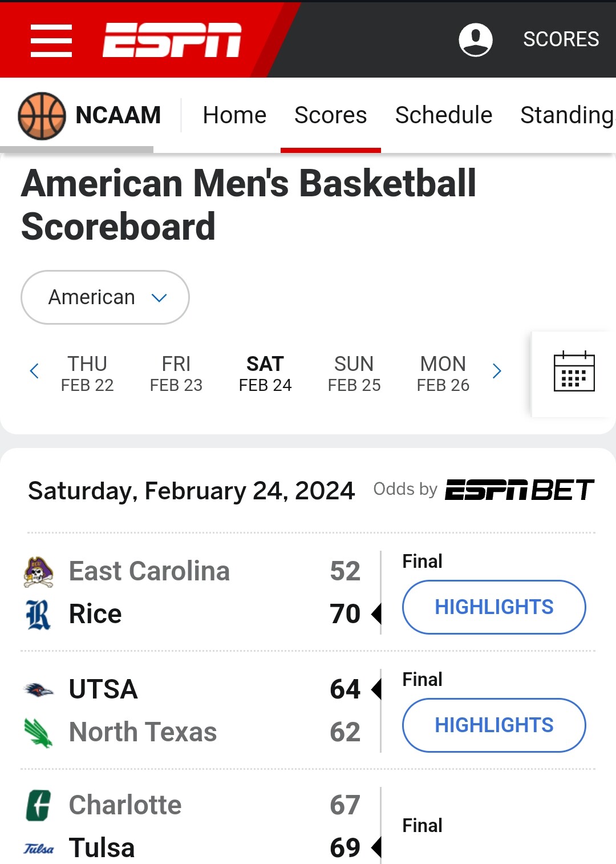Click the East Carolina Pirates logo
The height and width of the screenshot is (864, 616).
pyautogui.click(x=38, y=571)
